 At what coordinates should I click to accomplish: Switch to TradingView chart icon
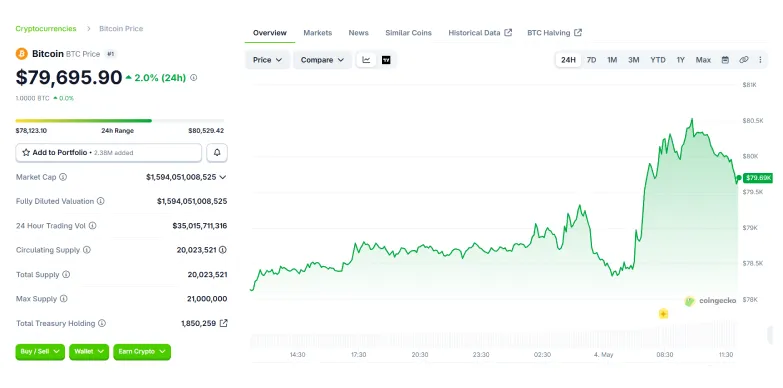(x=386, y=60)
